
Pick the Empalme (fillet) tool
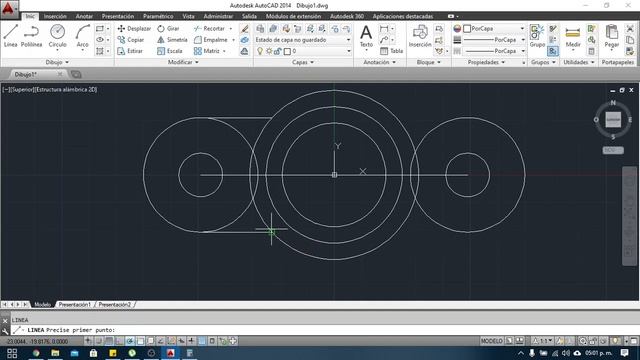pos(211,40)
